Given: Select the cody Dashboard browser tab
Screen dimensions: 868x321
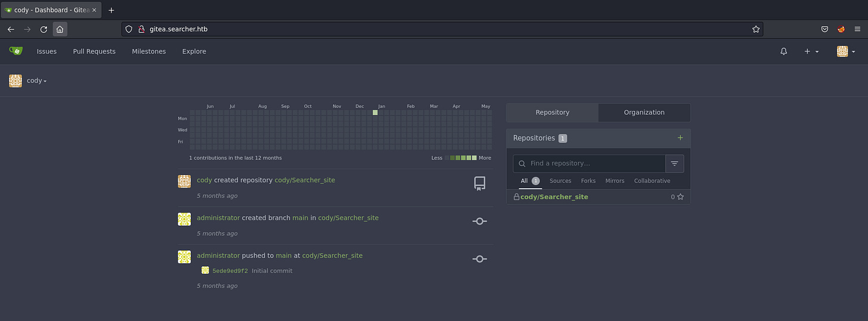Looking at the screenshot, I should (51, 10).
